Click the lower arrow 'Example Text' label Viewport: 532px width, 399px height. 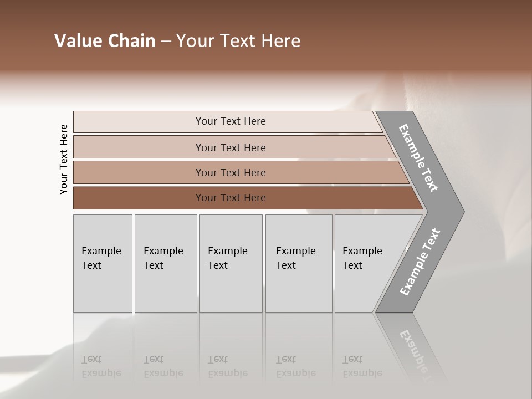(x=420, y=262)
